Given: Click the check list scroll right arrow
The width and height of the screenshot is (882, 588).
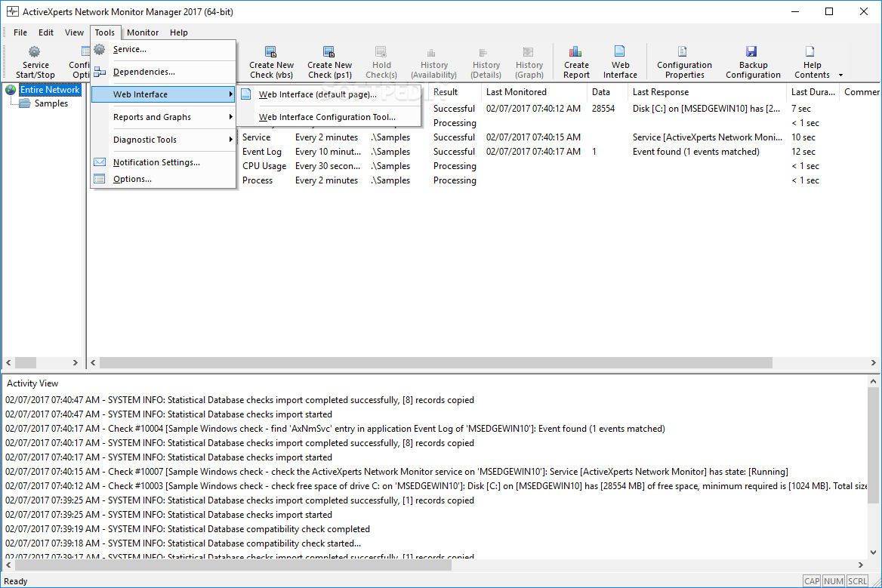Looking at the screenshot, I should pyautogui.click(x=873, y=363).
